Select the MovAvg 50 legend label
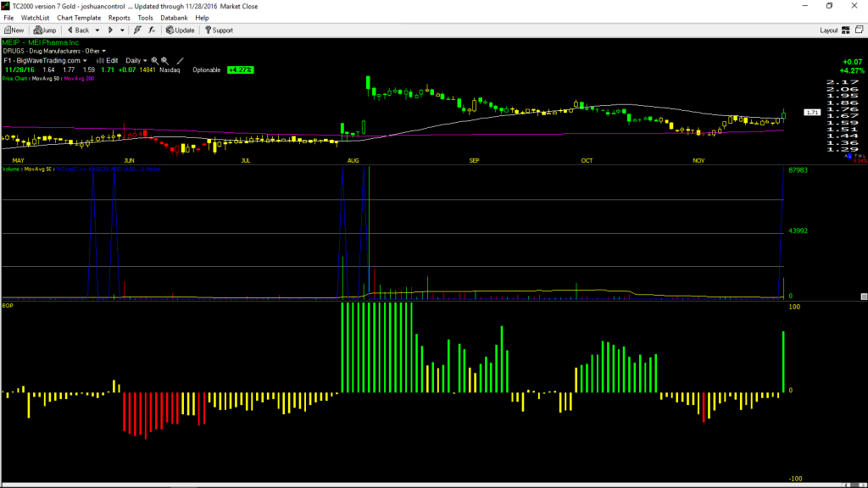 pos(47,79)
